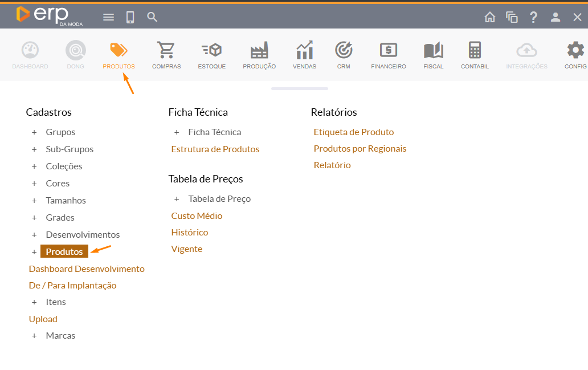
Task: Open the Etiqueta de Produto report
Action: 353,132
